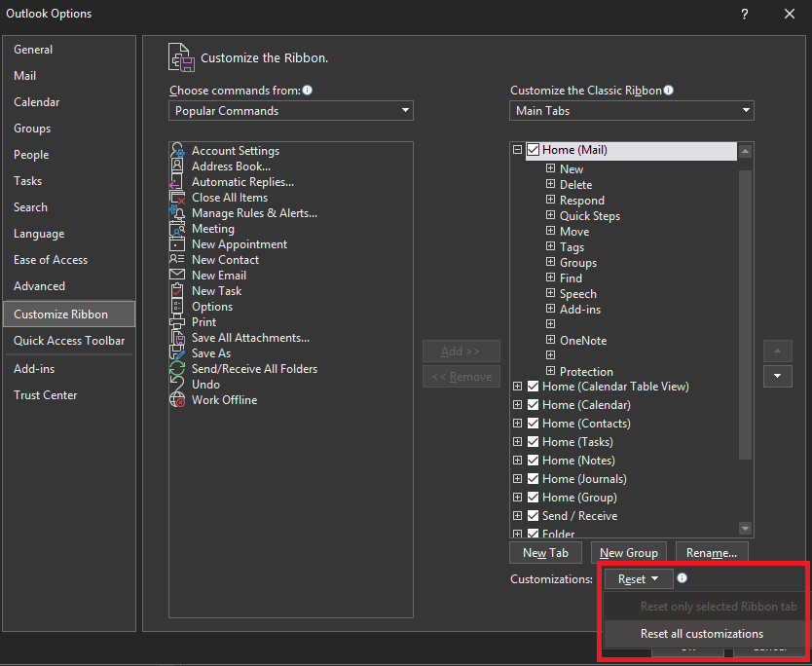Go to Quick Access Toolbar category

pyautogui.click(x=69, y=340)
